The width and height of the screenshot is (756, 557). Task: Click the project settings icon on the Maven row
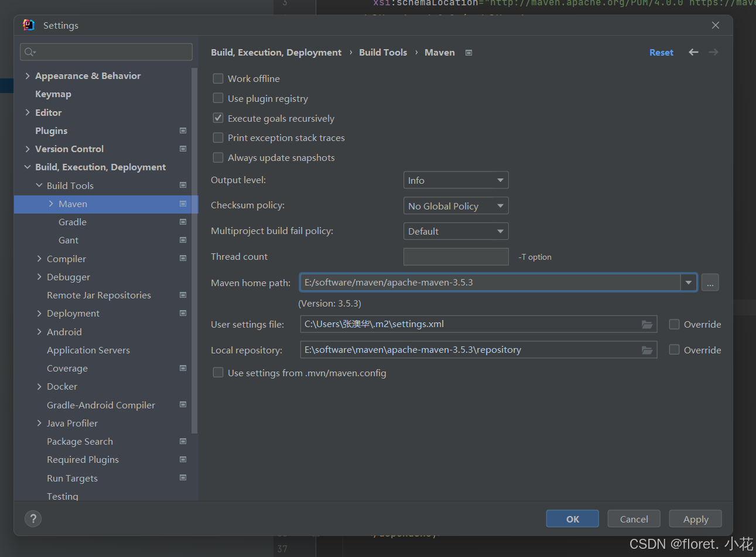183,204
